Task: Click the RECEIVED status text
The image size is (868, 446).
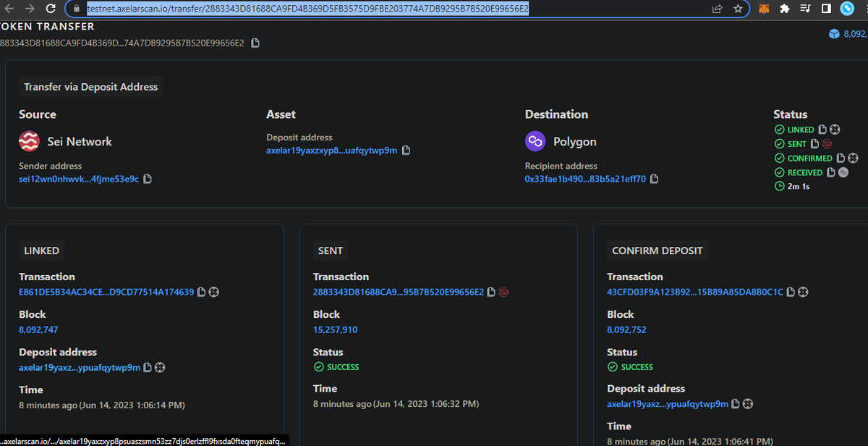Action: click(805, 172)
